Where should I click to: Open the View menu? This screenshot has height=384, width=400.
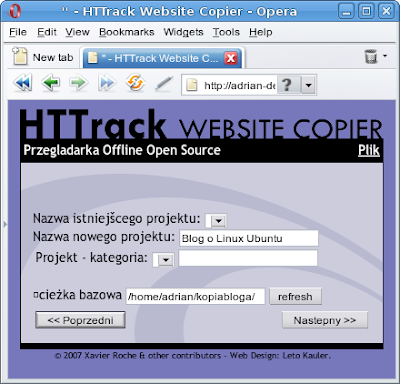coord(77,32)
